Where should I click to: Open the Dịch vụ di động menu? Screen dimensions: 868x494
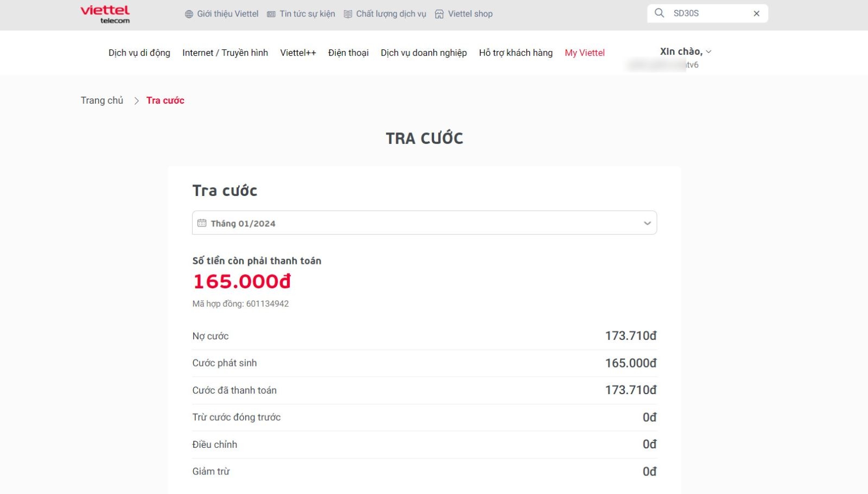pos(139,53)
